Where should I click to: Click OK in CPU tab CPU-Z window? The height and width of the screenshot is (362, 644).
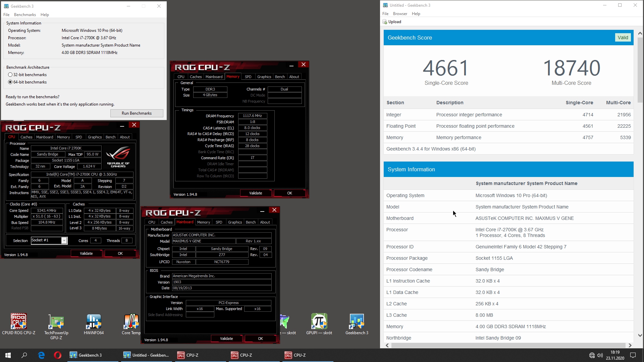(120, 253)
